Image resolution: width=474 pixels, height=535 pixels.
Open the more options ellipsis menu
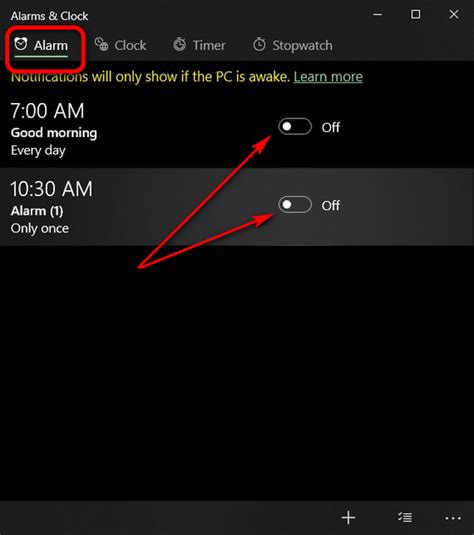pyautogui.click(x=453, y=518)
